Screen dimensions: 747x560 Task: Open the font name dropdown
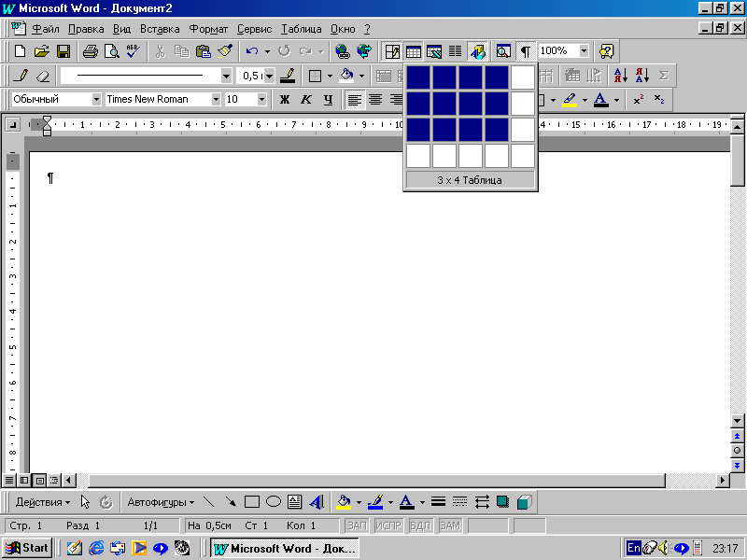(x=216, y=100)
